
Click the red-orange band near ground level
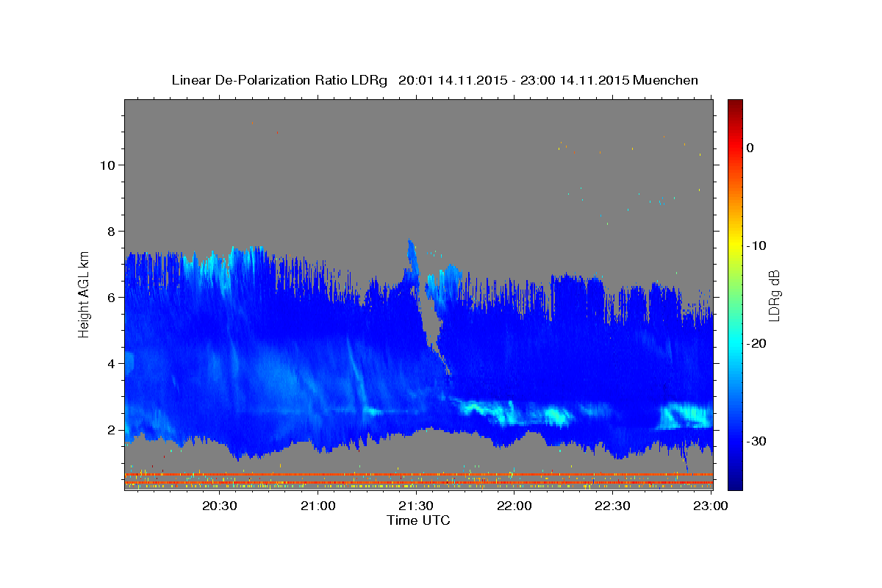(419, 475)
